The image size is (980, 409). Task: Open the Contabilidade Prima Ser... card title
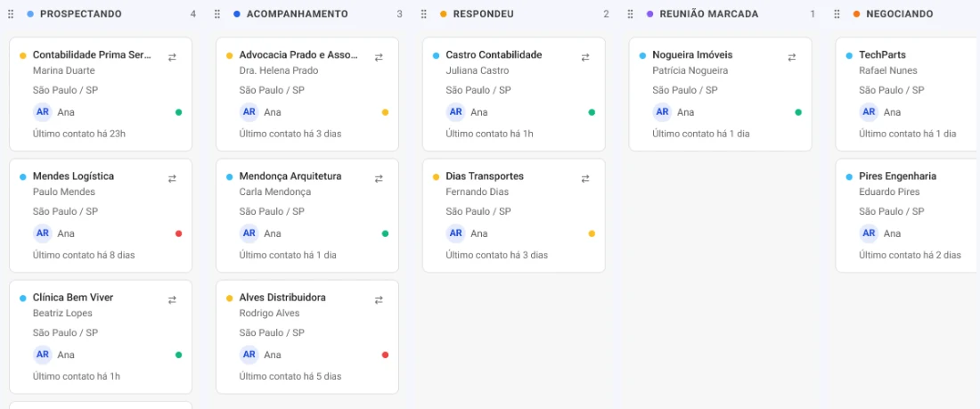[92, 55]
